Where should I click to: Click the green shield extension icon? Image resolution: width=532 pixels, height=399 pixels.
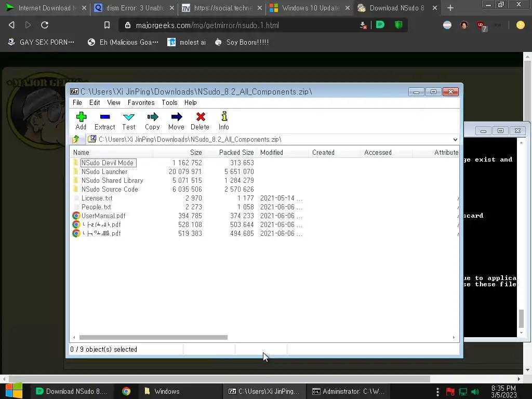398,25
